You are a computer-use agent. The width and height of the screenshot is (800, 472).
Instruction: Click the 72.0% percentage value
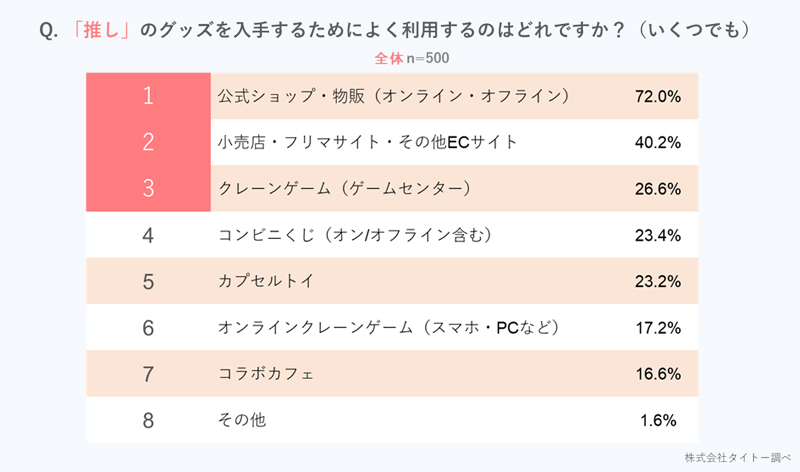658,96
